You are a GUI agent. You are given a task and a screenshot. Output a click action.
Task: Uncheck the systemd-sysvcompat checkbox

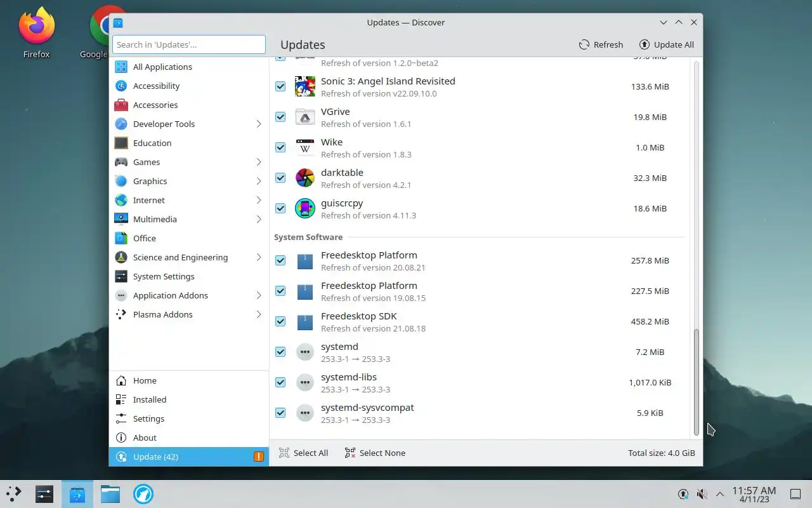pyautogui.click(x=280, y=413)
